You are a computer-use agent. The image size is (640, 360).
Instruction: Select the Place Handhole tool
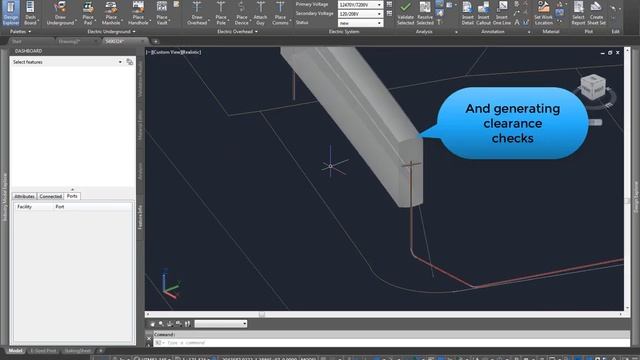tap(138, 13)
